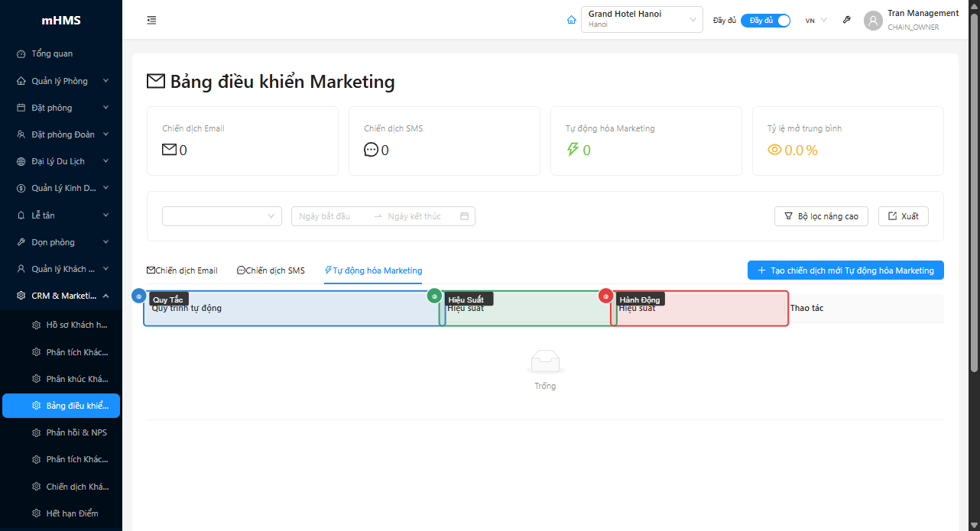The image size is (980, 531).
Task: Collapse the sidebar with the menu fold icon
Action: click(x=151, y=21)
